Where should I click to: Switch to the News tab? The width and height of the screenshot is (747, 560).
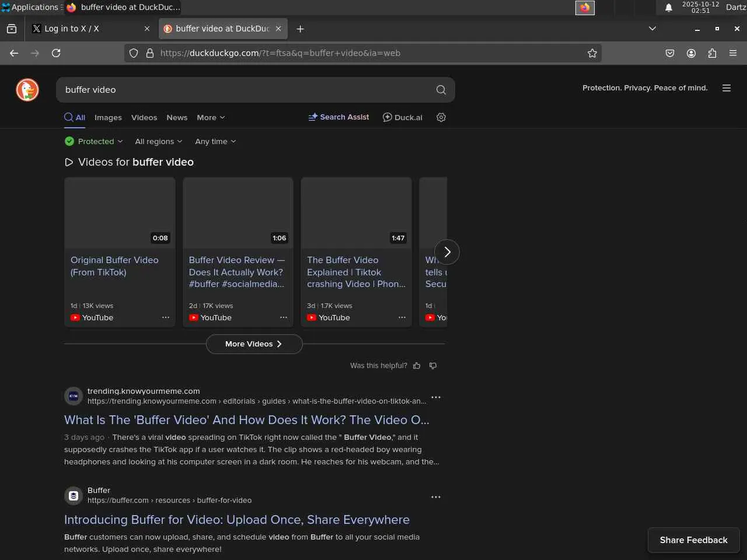click(x=177, y=117)
